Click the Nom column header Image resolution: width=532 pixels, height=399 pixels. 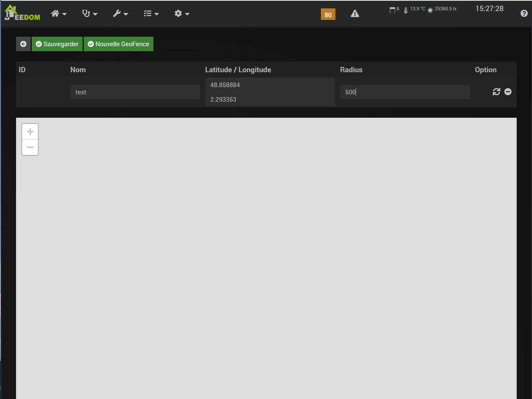point(78,70)
